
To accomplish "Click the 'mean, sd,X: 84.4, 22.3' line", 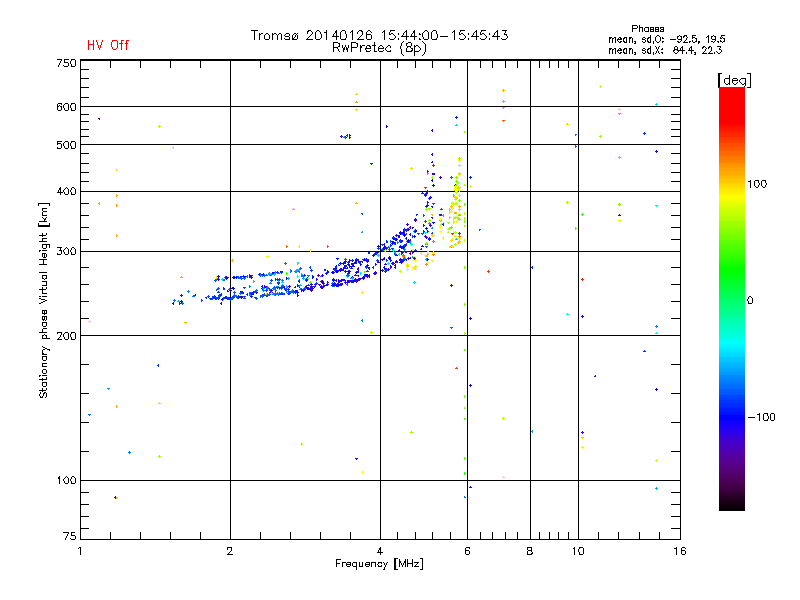I will [x=665, y=50].
